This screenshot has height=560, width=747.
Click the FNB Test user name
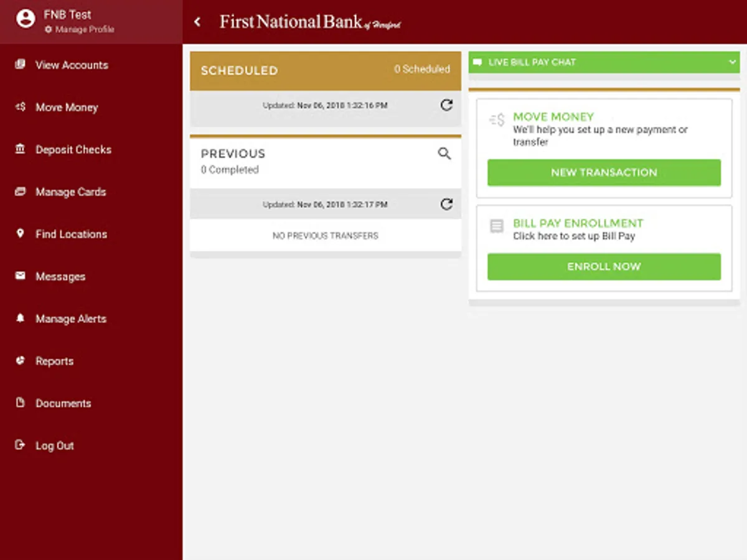(x=67, y=14)
